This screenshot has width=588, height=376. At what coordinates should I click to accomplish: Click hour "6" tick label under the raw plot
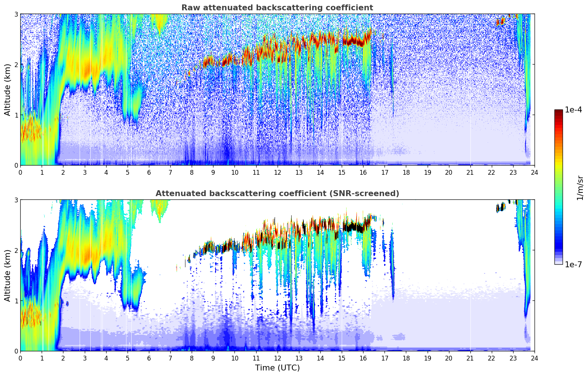(149, 172)
